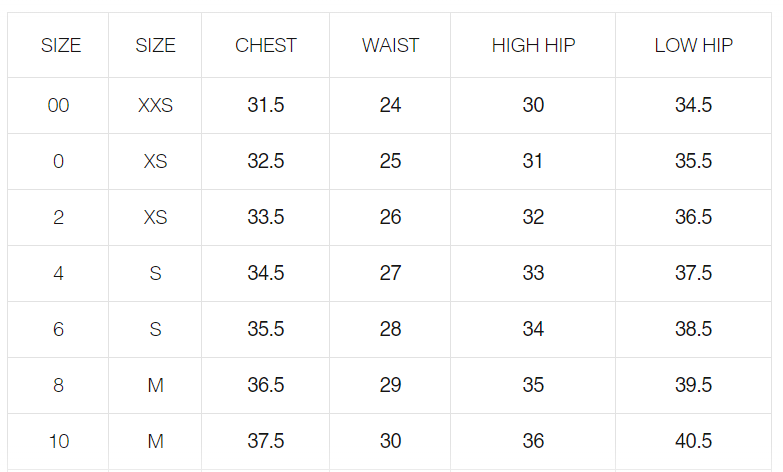Screen dimensions: 783x472
Task: Click the LOW HIP column header
Action: pos(693,45)
